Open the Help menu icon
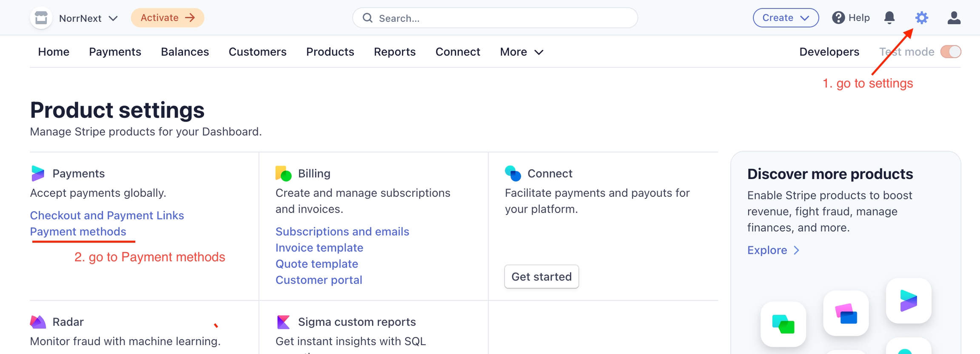Viewport: 980px width, 354px height. (838, 18)
